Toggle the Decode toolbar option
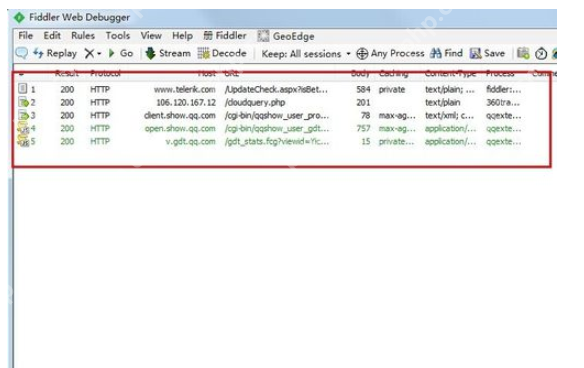 click(222, 53)
